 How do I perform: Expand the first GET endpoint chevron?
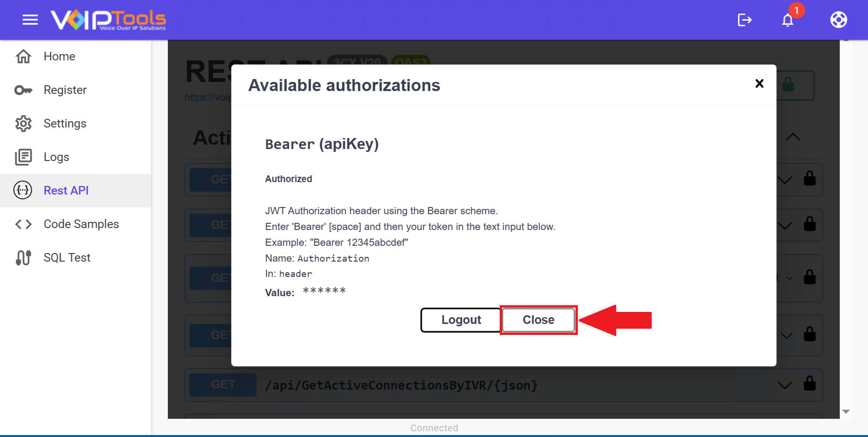785,180
